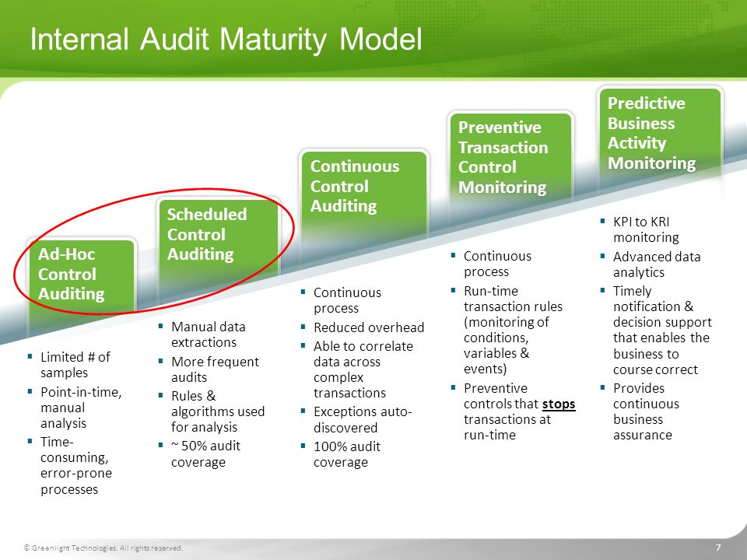The image size is (747, 560).
Task: Click the slide number 7
Action: pyautogui.click(x=718, y=548)
